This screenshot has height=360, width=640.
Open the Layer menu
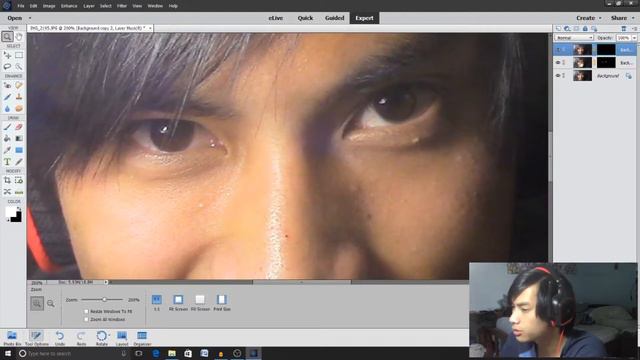pos(89,6)
